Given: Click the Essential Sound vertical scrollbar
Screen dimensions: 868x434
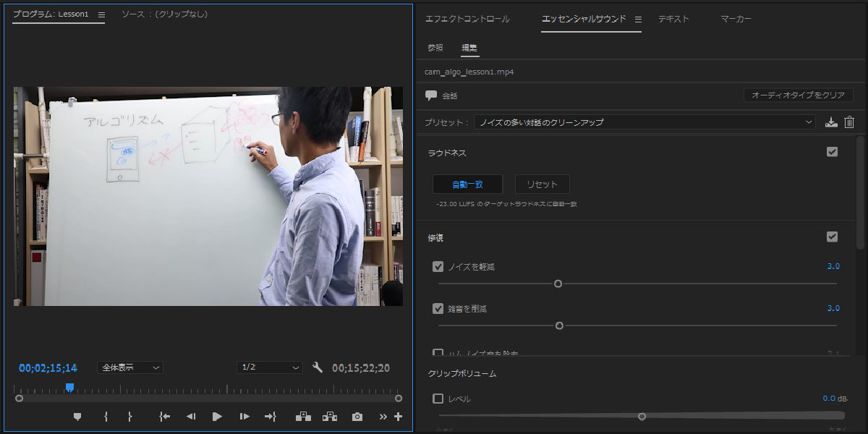Looking at the screenshot, I should click(860, 192).
